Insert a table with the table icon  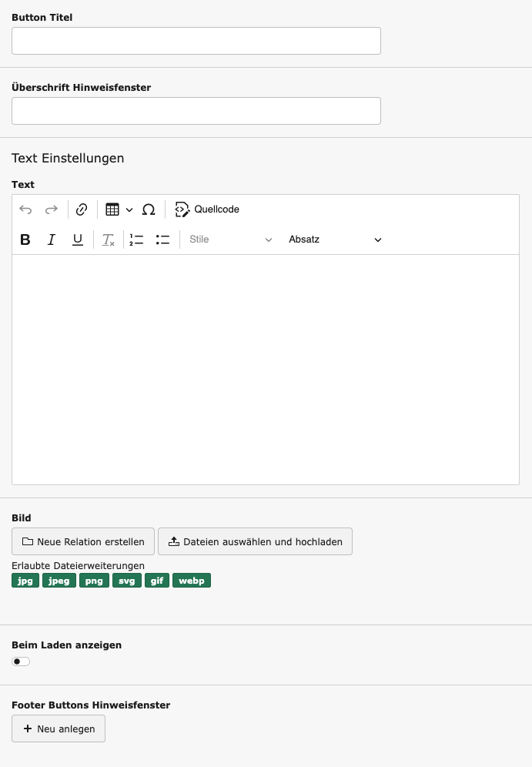pyautogui.click(x=112, y=209)
